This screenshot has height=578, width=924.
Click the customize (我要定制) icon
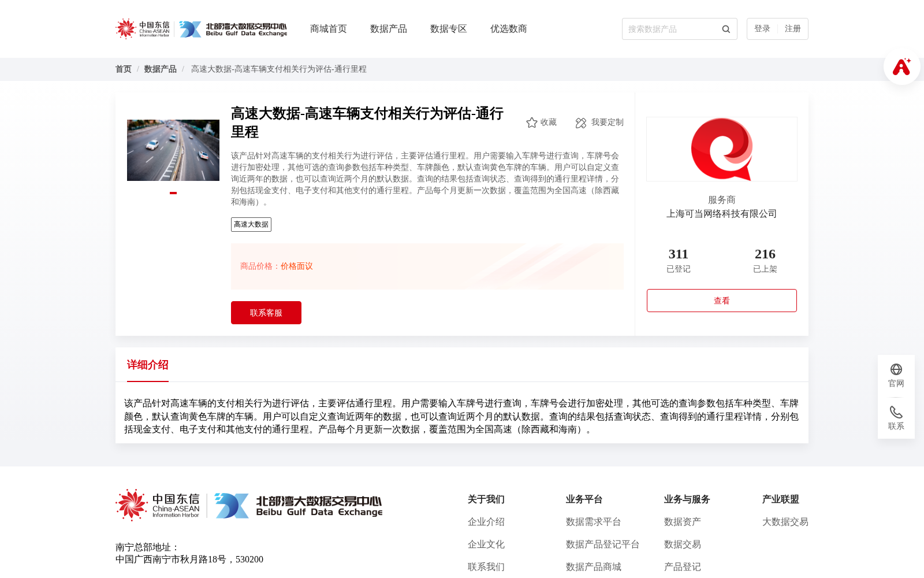[x=581, y=123]
